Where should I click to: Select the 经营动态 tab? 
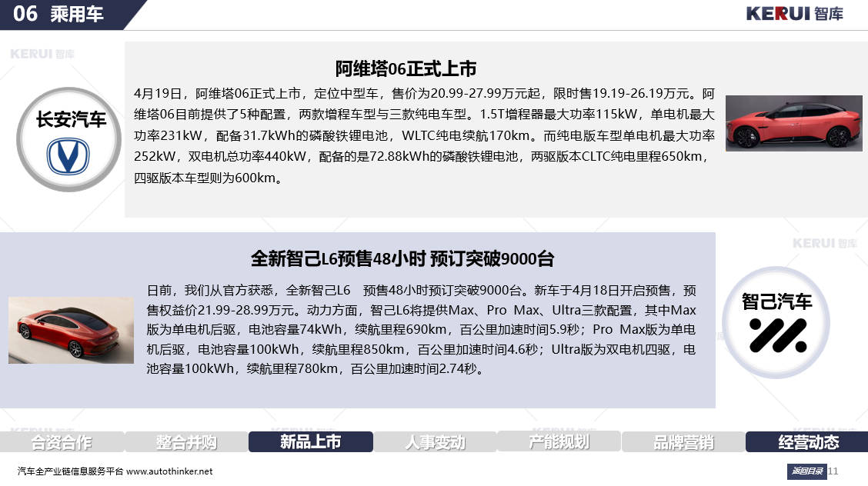tap(808, 441)
